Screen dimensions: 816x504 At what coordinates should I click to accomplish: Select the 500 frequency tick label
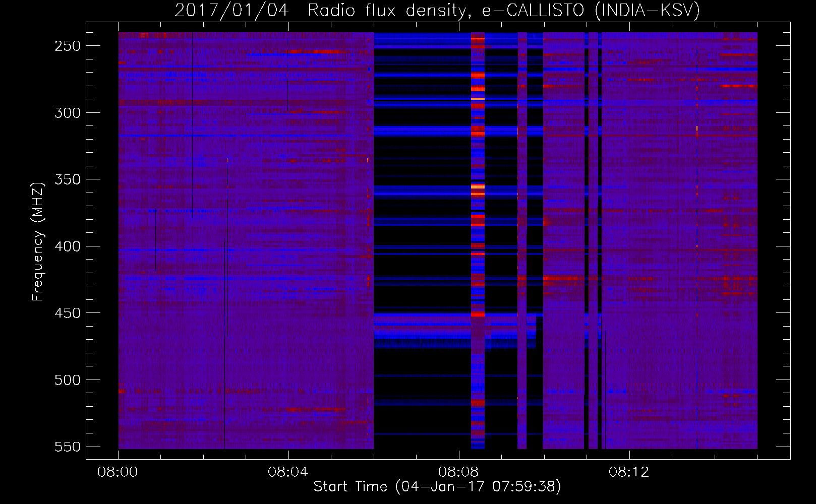(68, 380)
